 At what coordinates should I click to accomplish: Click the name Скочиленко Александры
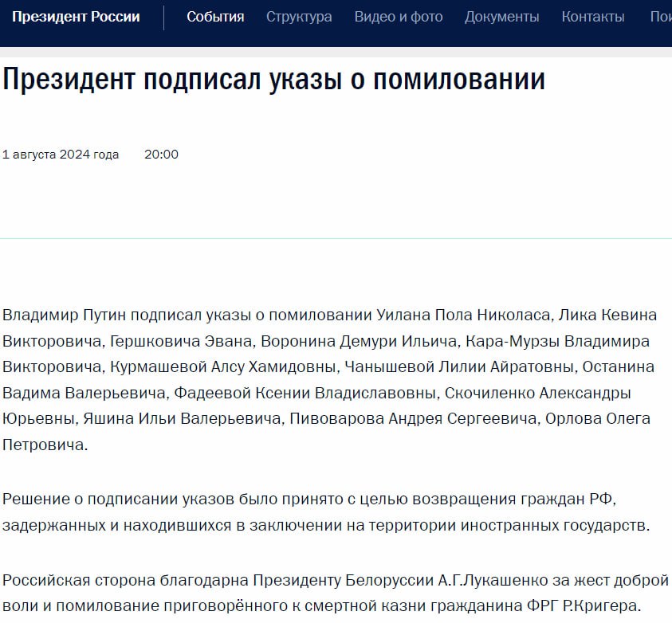coord(537,393)
